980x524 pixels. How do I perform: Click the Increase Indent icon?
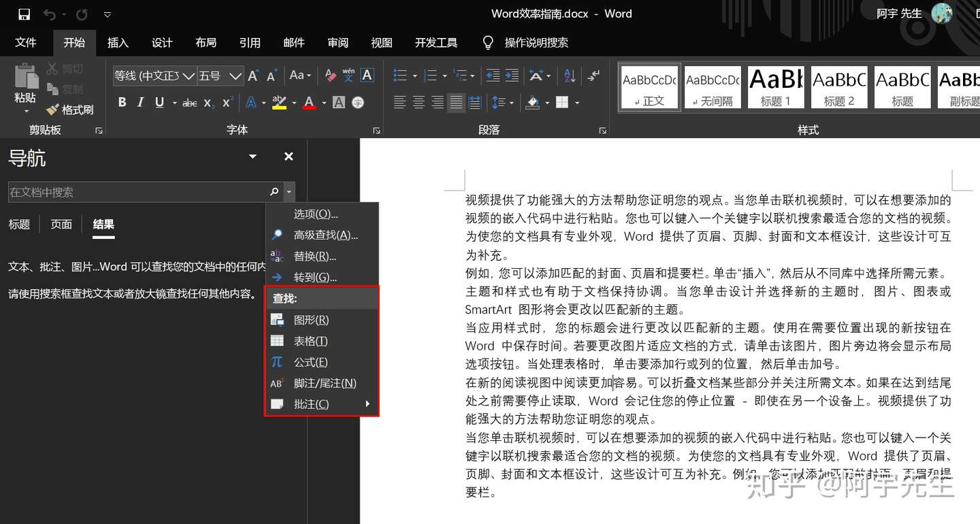click(512, 76)
